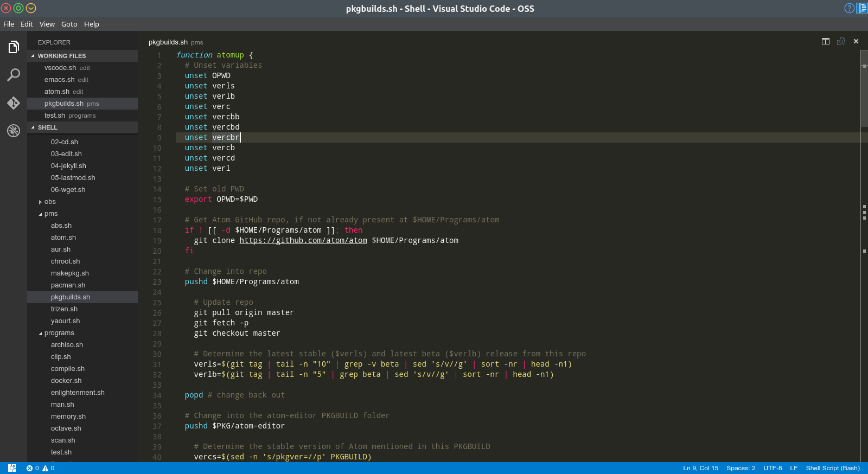This screenshot has height=474, width=868.
Task: Open clip.sh file
Action: point(82,357)
